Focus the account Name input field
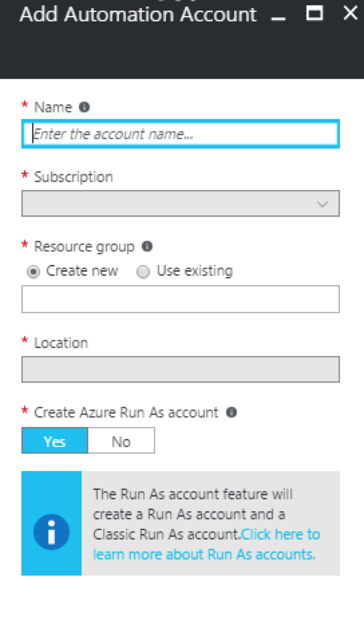 pyautogui.click(x=181, y=134)
